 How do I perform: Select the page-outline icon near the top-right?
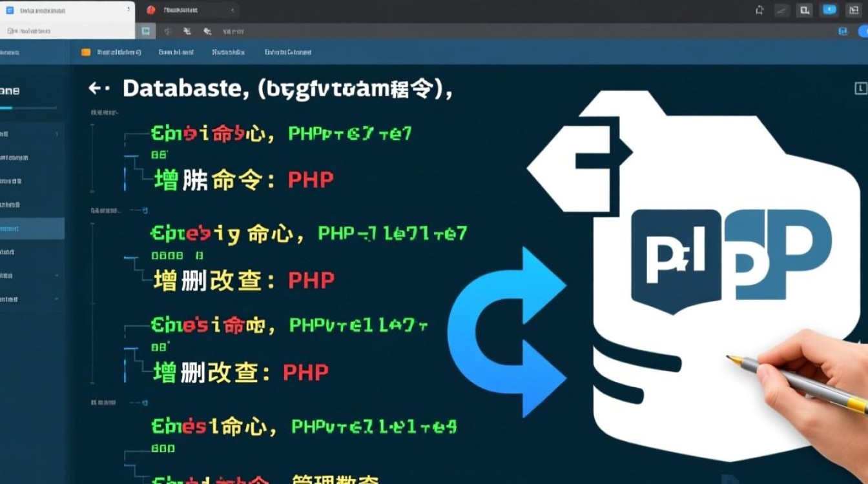(852, 10)
